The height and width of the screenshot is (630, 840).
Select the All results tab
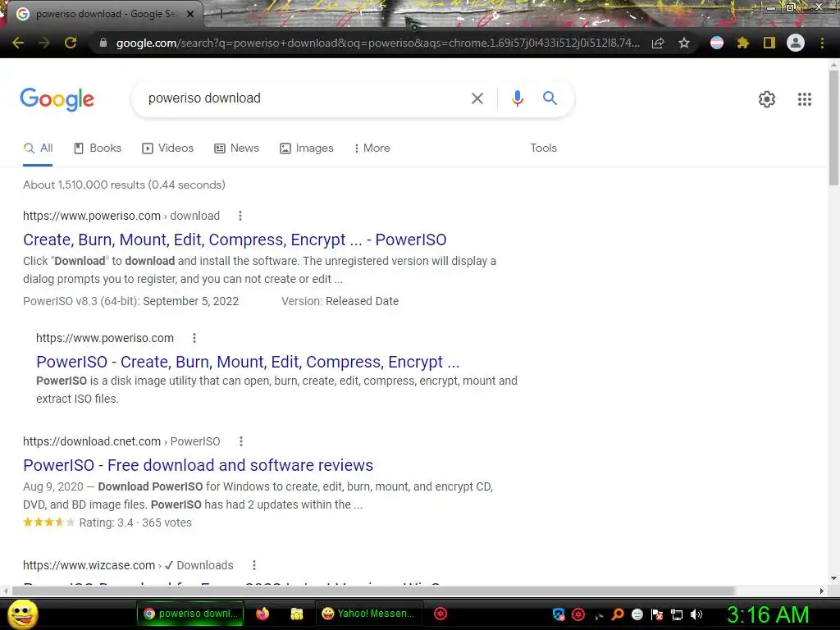(x=38, y=148)
